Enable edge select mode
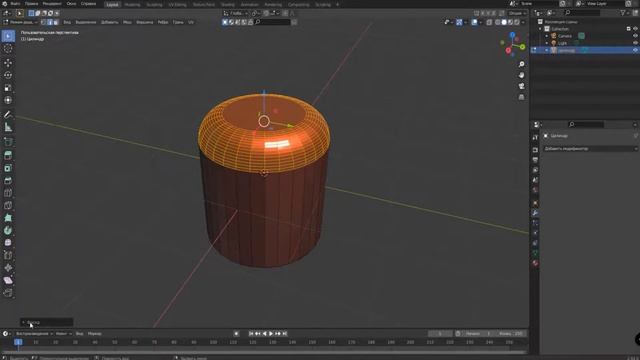The height and width of the screenshot is (360, 640). pyautogui.click(x=50, y=22)
